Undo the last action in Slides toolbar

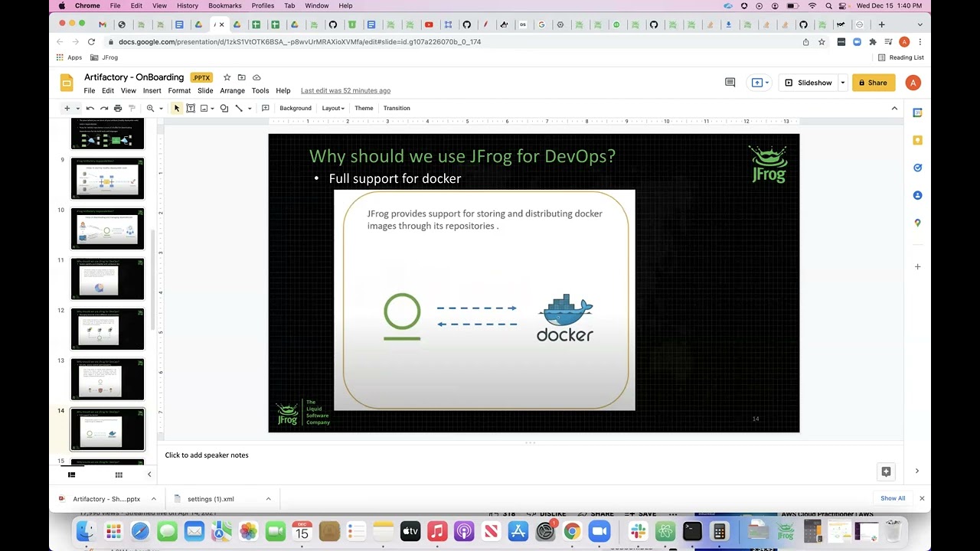pyautogui.click(x=90, y=108)
